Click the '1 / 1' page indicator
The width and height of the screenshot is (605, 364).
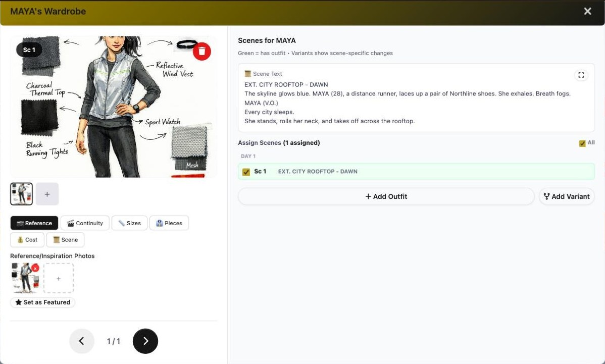click(114, 341)
